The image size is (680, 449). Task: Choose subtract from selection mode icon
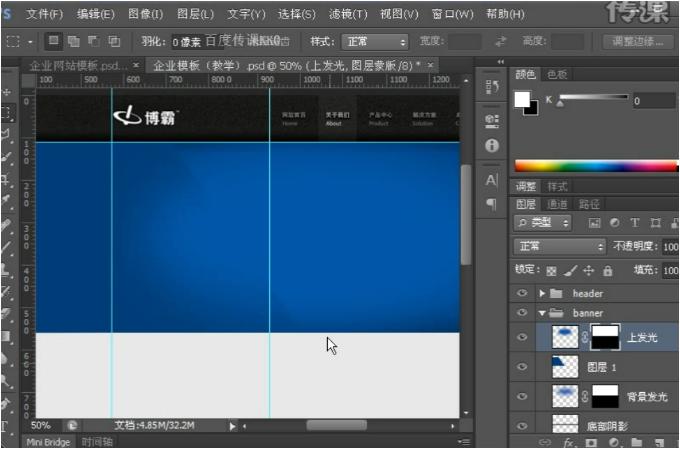[x=94, y=41]
